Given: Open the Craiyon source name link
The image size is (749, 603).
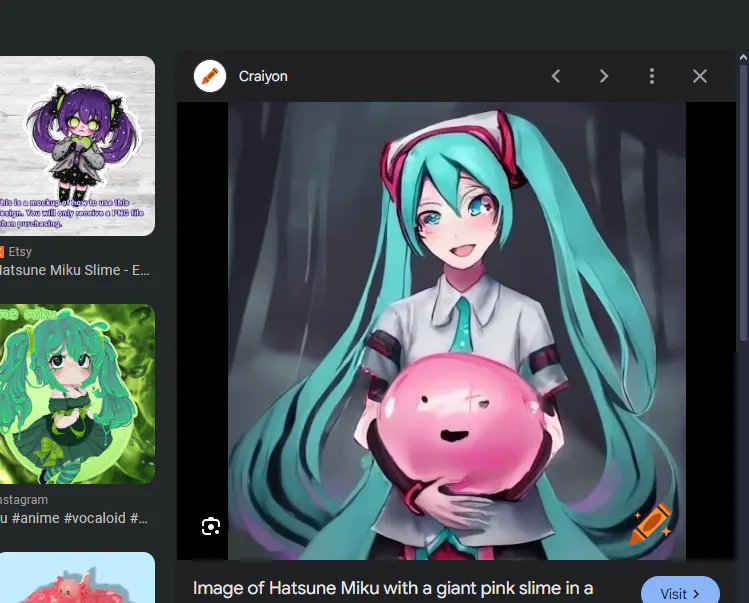Looking at the screenshot, I should [263, 76].
